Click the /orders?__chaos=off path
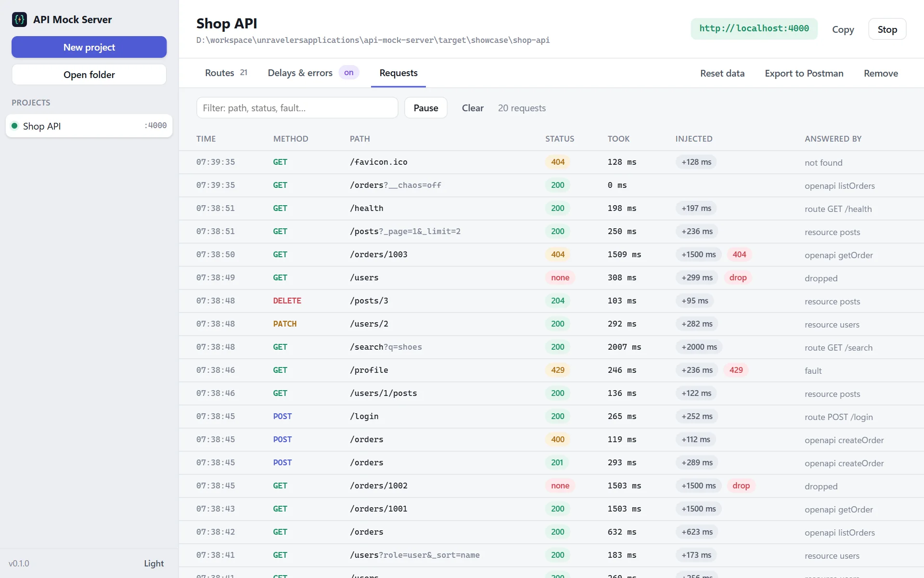Viewport: 924px width, 578px height. 395,185
